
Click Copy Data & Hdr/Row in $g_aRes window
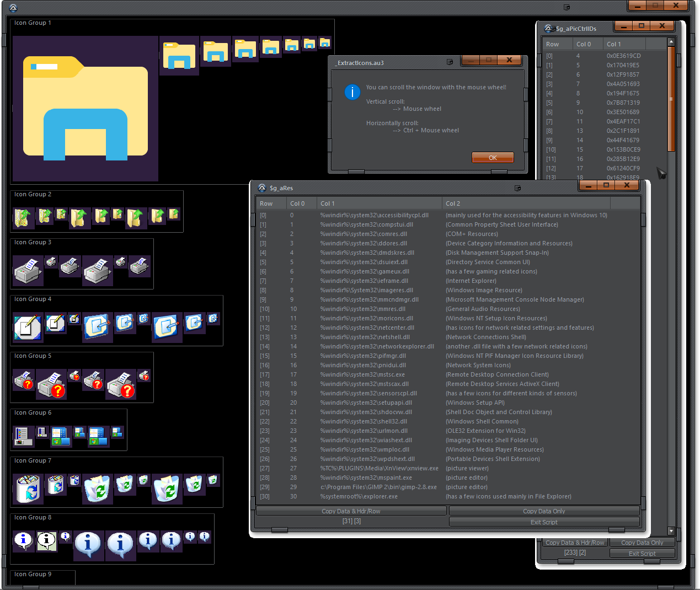coord(351,511)
